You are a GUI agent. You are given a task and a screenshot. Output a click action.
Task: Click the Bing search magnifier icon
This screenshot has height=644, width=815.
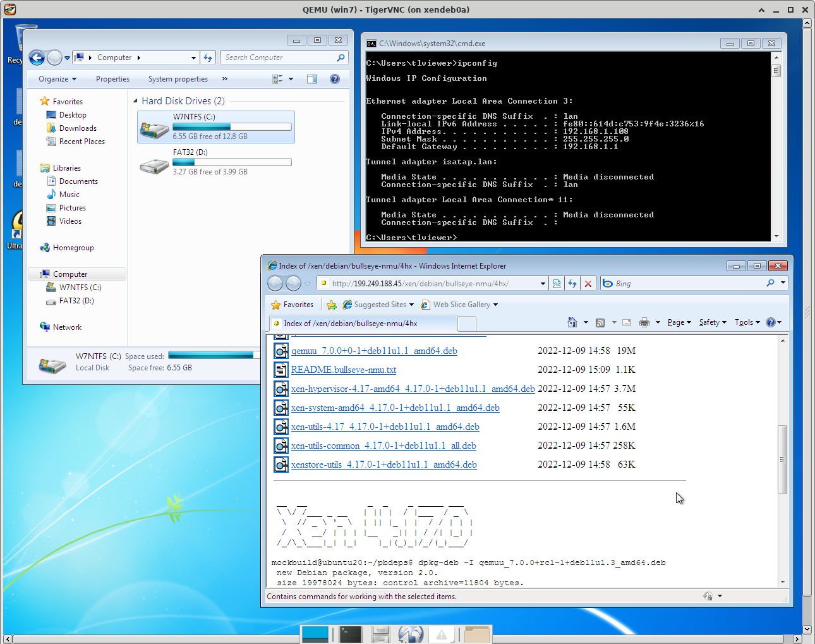click(x=770, y=283)
